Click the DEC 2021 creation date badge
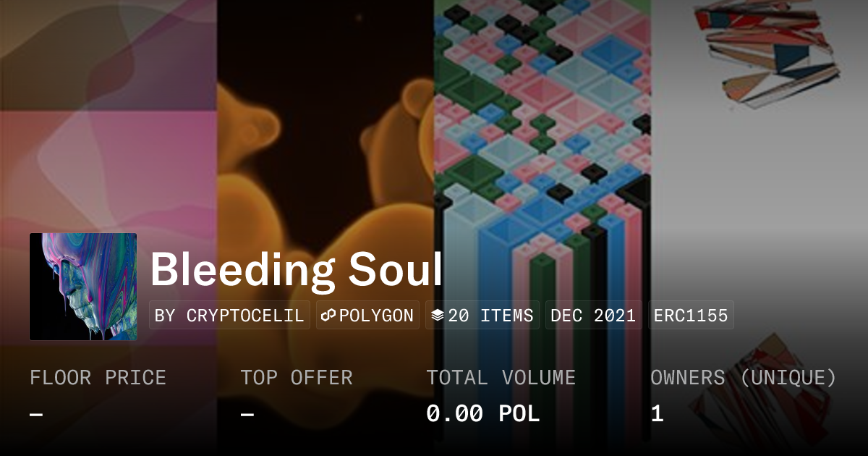 [x=593, y=316]
